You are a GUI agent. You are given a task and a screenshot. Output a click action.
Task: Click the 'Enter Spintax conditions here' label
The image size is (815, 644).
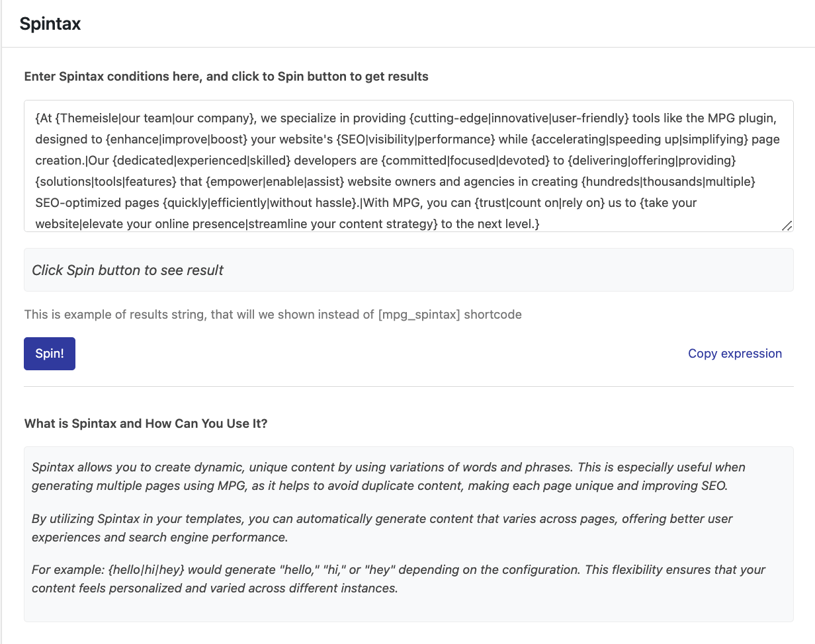pyautogui.click(x=226, y=77)
